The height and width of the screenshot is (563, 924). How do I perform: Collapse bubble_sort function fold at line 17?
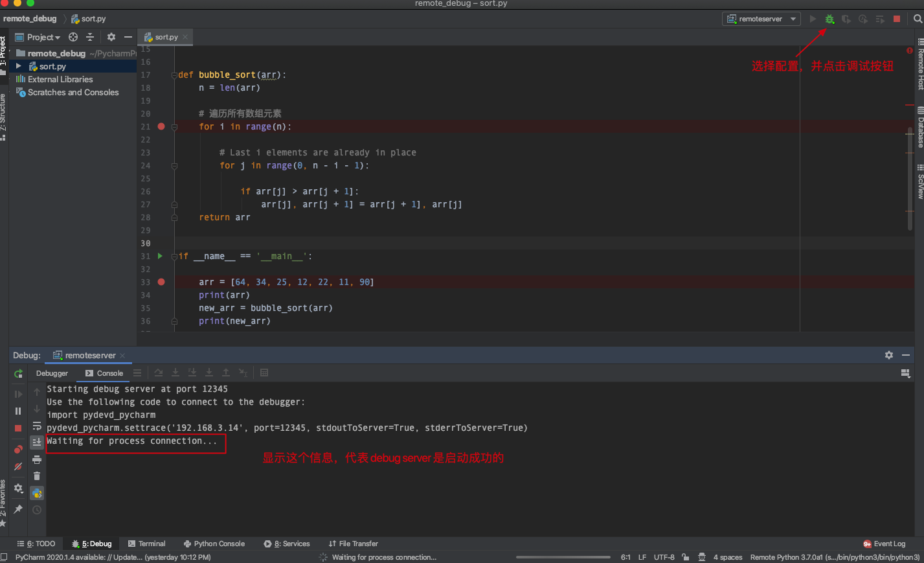[174, 75]
